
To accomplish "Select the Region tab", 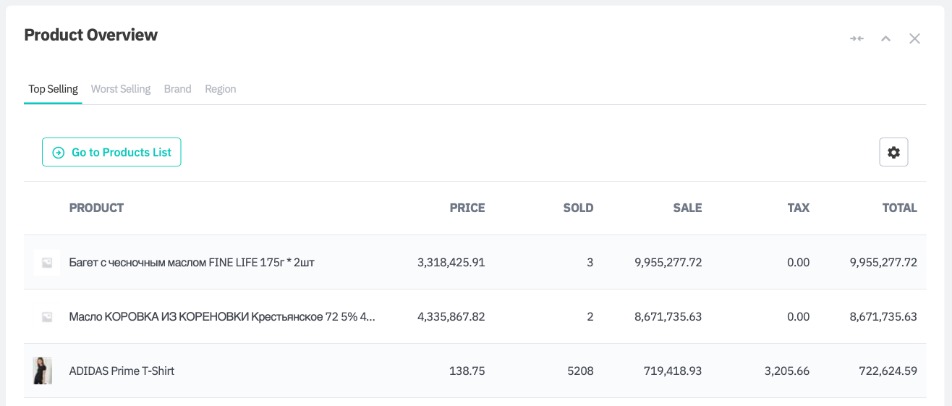I will pyautogui.click(x=220, y=89).
